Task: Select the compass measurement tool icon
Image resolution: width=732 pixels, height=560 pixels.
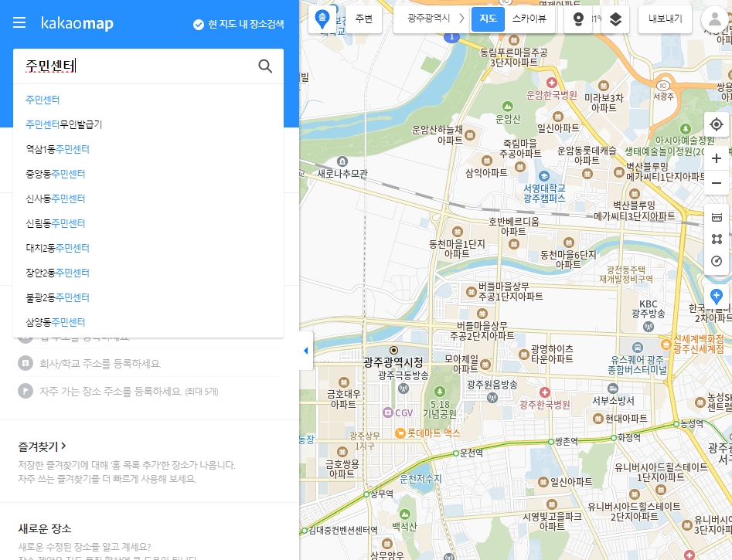Action: [x=717, y=261]
